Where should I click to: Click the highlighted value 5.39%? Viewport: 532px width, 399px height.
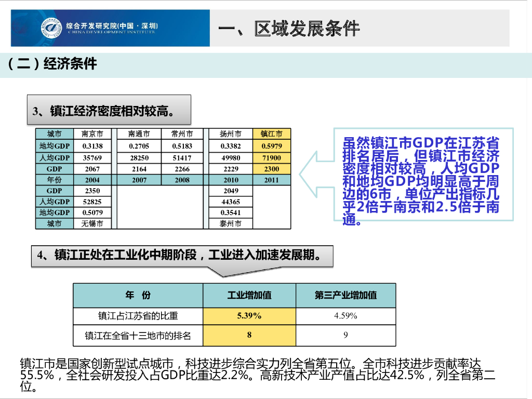point(249,316)
